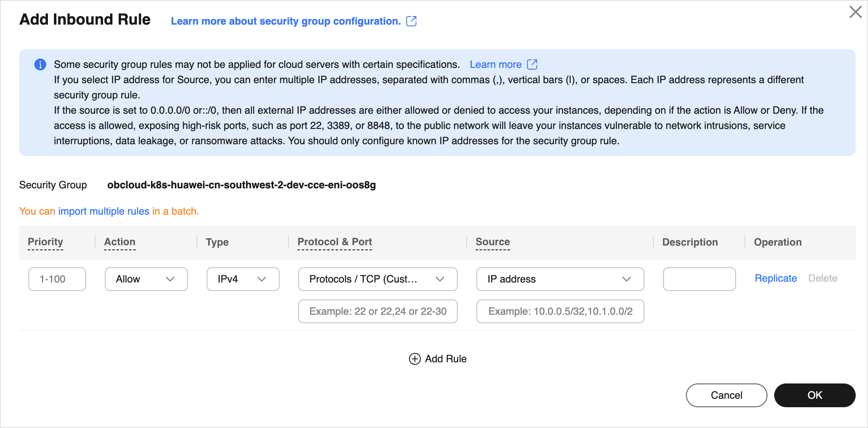Click the import multiple rules link
The height and width of the screenshot is (428, 868).
coord(104,211)
